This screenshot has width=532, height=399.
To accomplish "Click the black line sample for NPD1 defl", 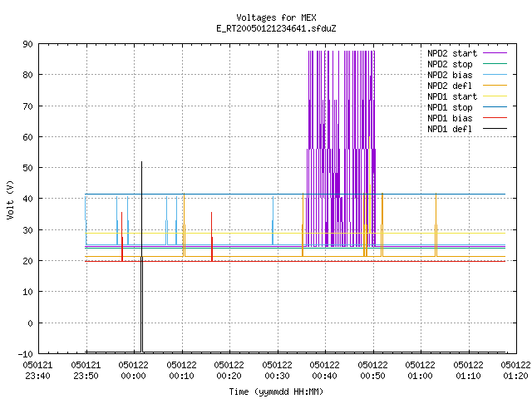I will (x=495, y=129).
